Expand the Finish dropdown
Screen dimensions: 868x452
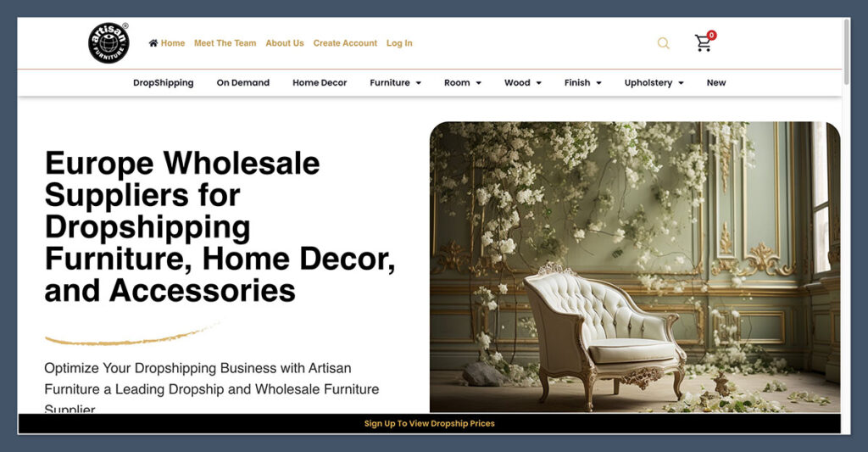click(x=582, y=82)
